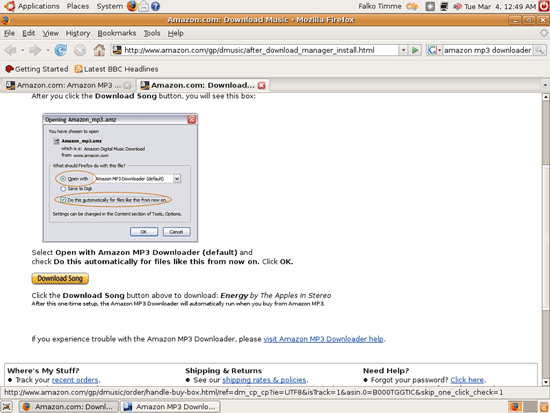Viewport: 550px width, 413px height.
Task: Click the page icon in the URL bar
Action: 117,50
